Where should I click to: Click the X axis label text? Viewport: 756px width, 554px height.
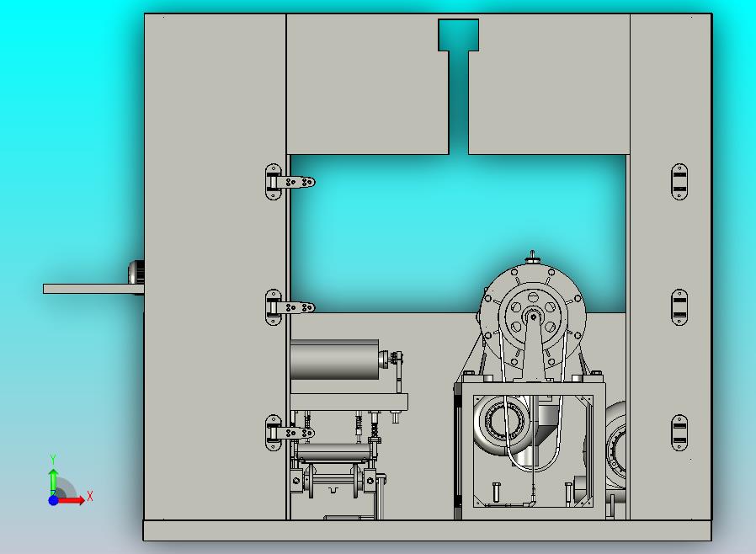tap(90, 496)
